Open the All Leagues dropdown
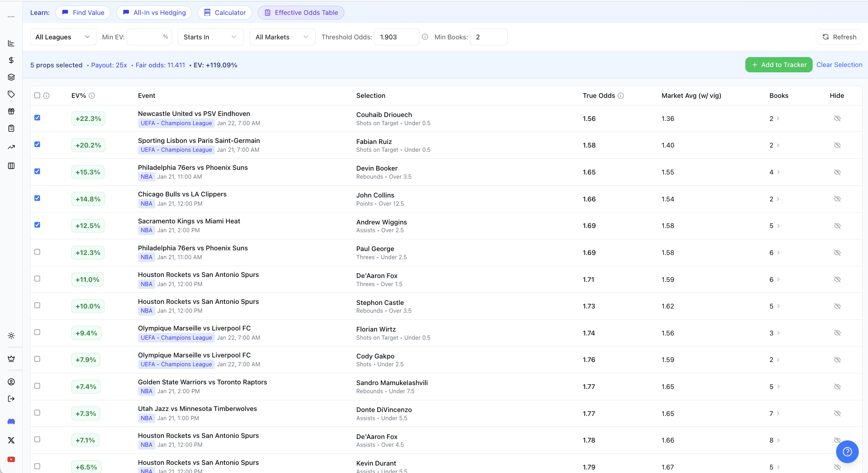Screen dimensions: 868x473 coord(63,37)
